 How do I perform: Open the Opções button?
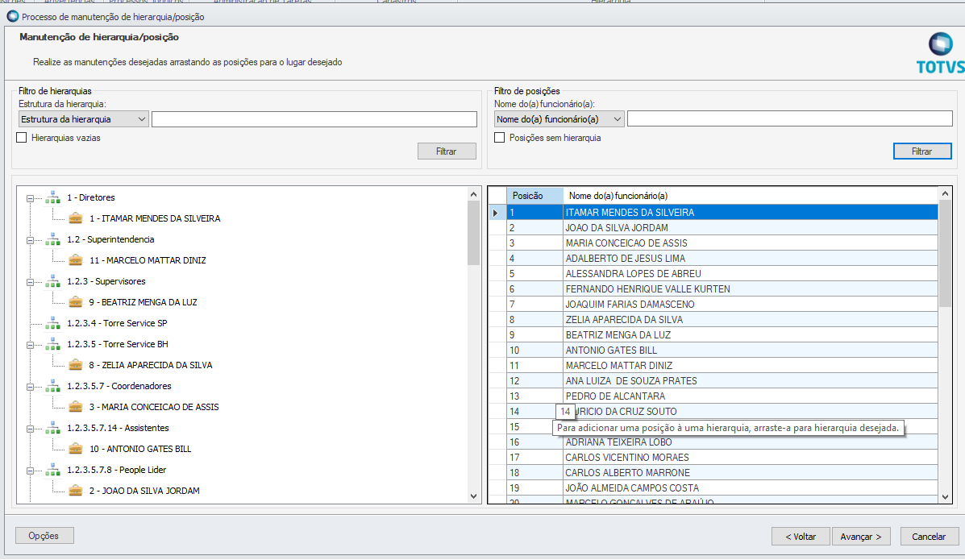(44, 535)
